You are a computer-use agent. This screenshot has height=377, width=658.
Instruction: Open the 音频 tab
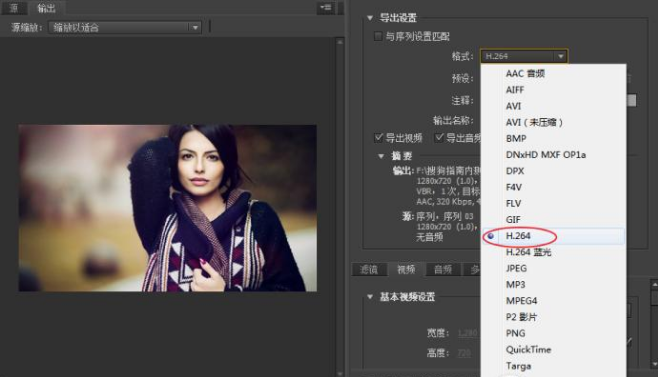click(x=443, y=270)
